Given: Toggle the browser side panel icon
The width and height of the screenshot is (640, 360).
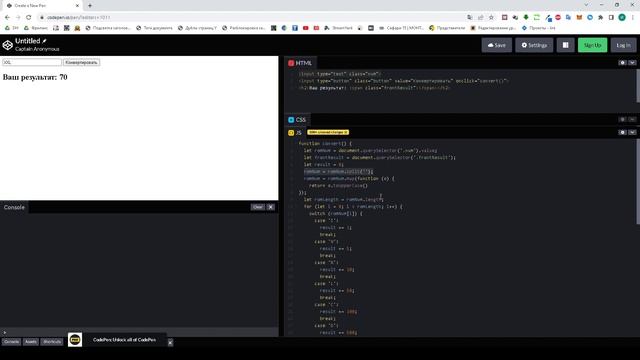Looking at the screenshot, I should tap(611, 17).
